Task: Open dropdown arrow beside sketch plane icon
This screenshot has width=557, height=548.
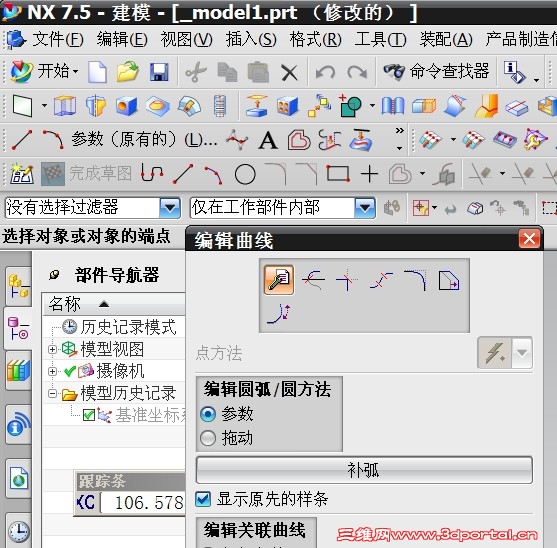Action: pyautogui.click(x=44, y=105)
